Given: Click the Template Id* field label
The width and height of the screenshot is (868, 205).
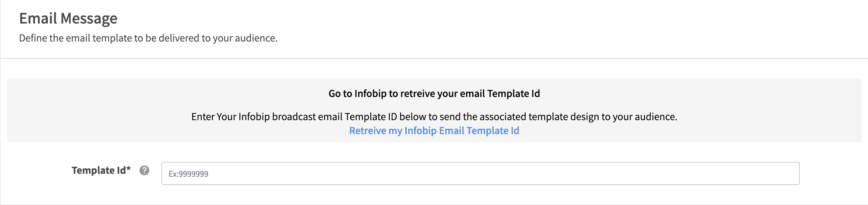Looking at the screenshot, I should coord(99,170).
